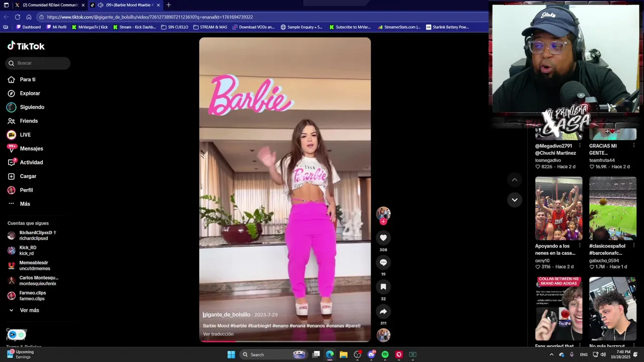
Task: Open #clasicoespañol video thumbnail
Action: click(x=612, y=208)
